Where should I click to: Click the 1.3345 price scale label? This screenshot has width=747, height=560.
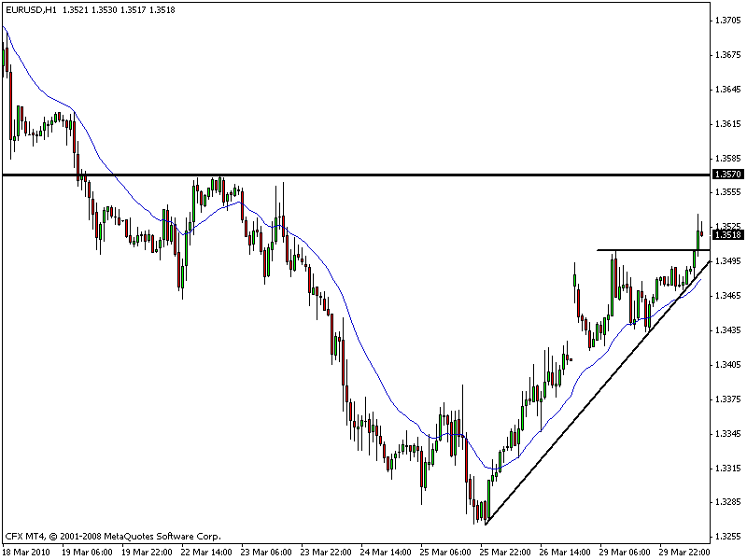click(727, 433)
